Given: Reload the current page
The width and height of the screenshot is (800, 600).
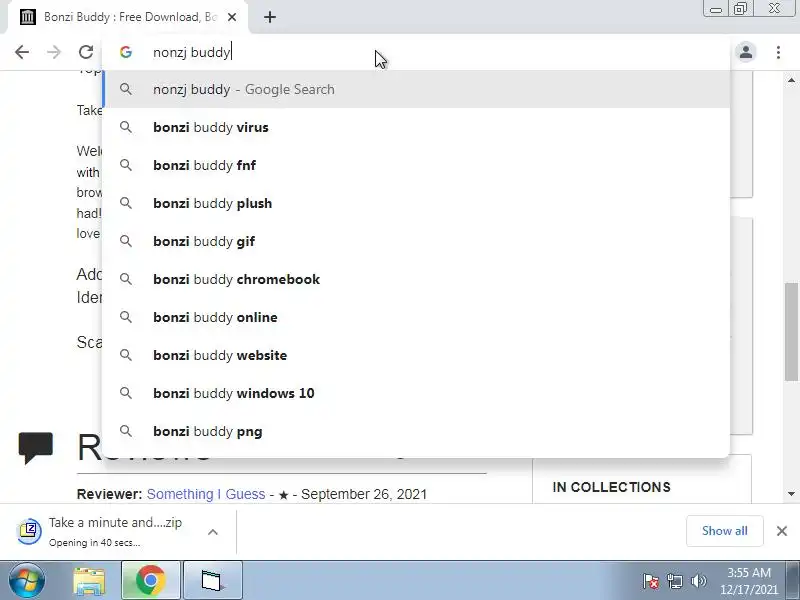Looking at the screenshot, I should pyautogui.click(x=86, y=52).
